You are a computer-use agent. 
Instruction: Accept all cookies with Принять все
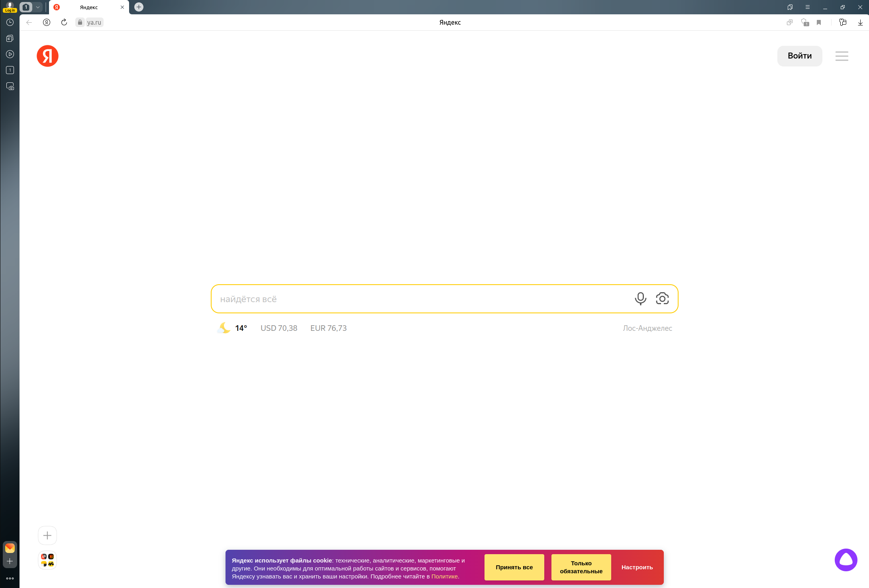pos(514,567)
